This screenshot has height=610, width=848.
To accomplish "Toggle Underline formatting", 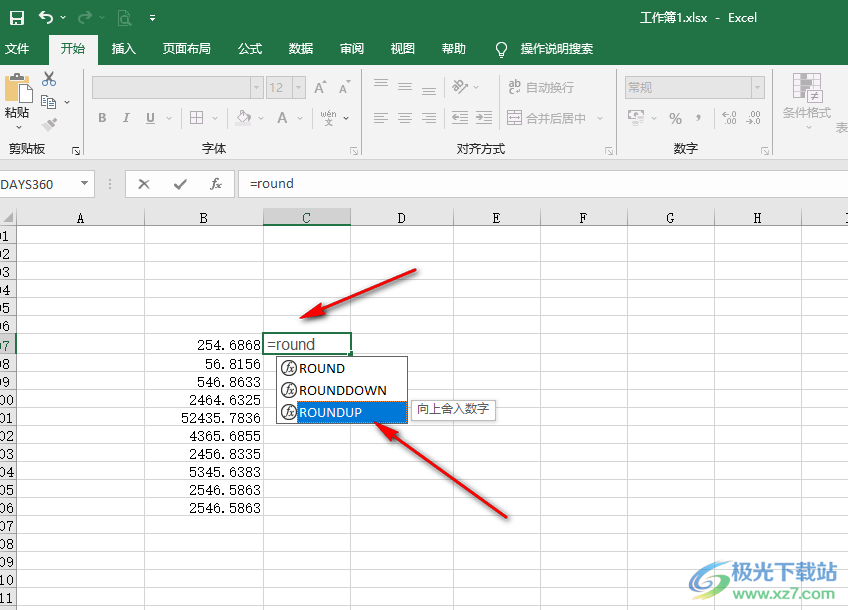I will coord(150,118).
